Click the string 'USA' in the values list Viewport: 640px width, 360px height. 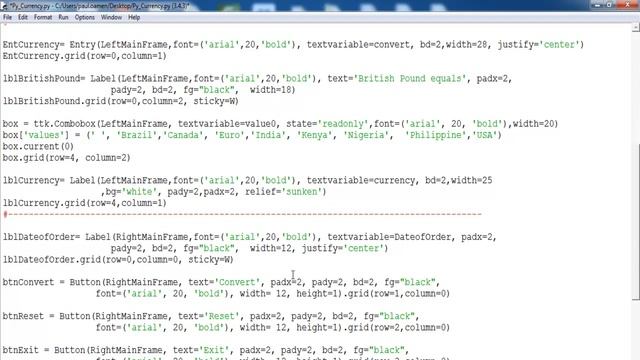tap(485, 135)
